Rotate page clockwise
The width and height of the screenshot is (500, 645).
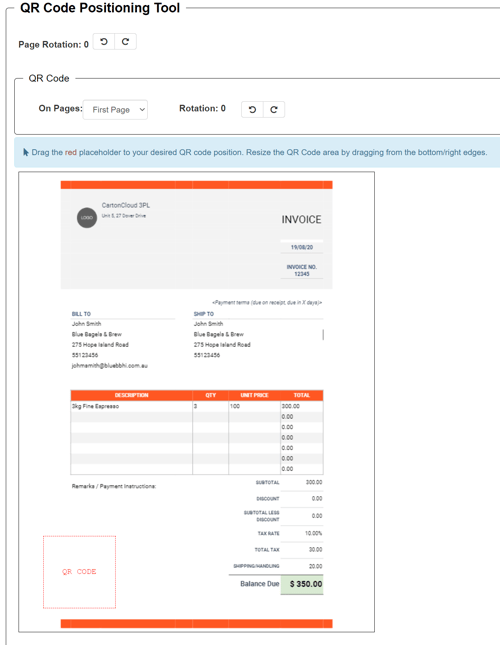pyautogui.click(x=125, y=42)
